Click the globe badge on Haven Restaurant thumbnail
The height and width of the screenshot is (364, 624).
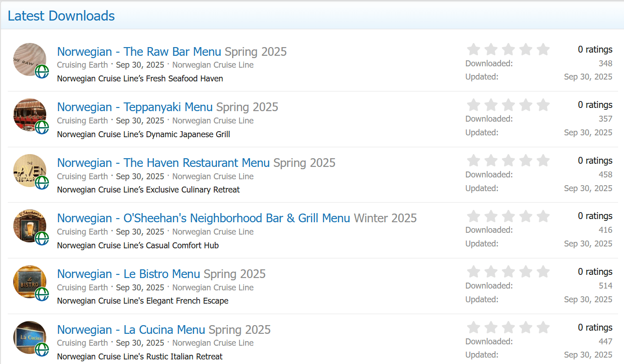[x=42, y=182]
